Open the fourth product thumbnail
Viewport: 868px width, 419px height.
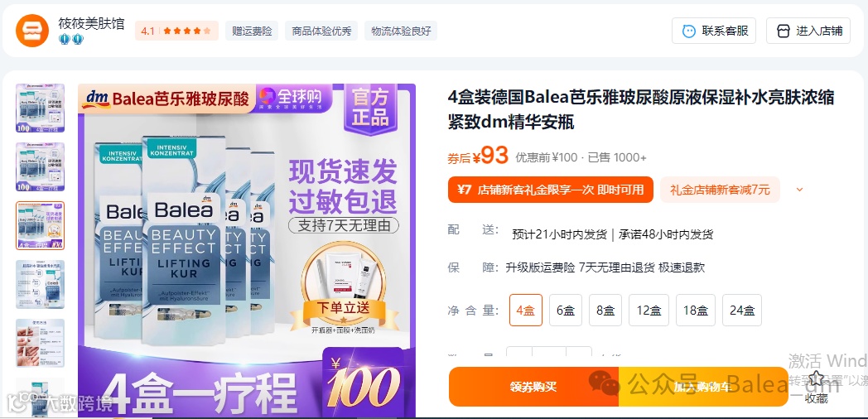[x=40, y=285]
